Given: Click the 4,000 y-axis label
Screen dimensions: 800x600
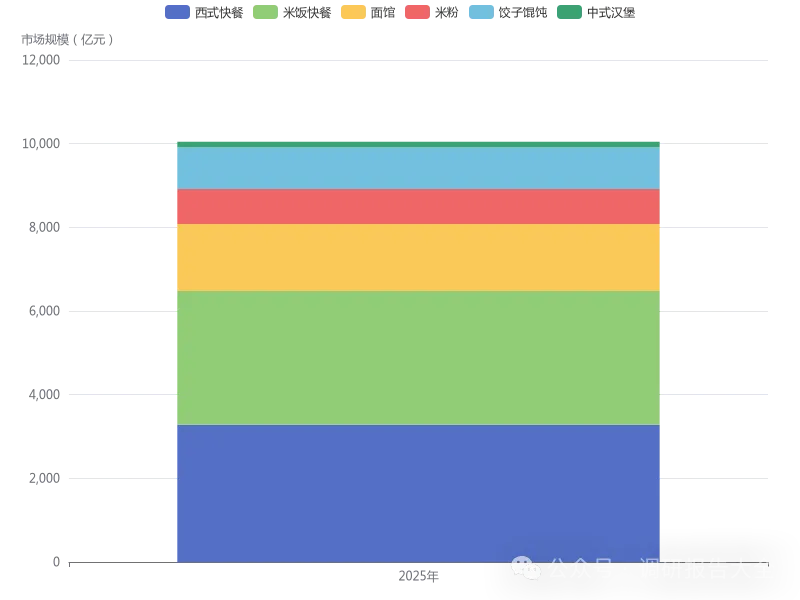Looking at the screenshot, I should (x=44, y=395).
